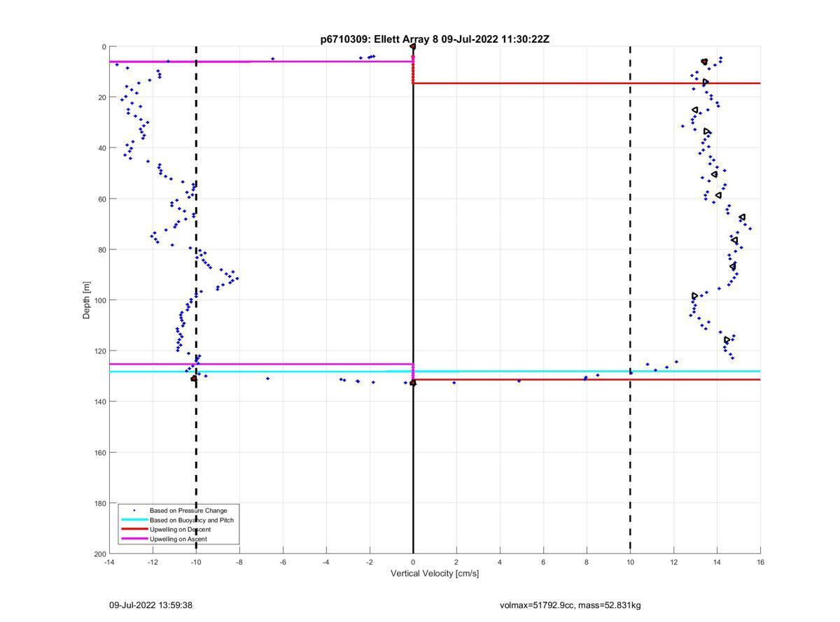Click x-axis tick label '-8'
The image size is (840, 622).
tap(239, 562)
